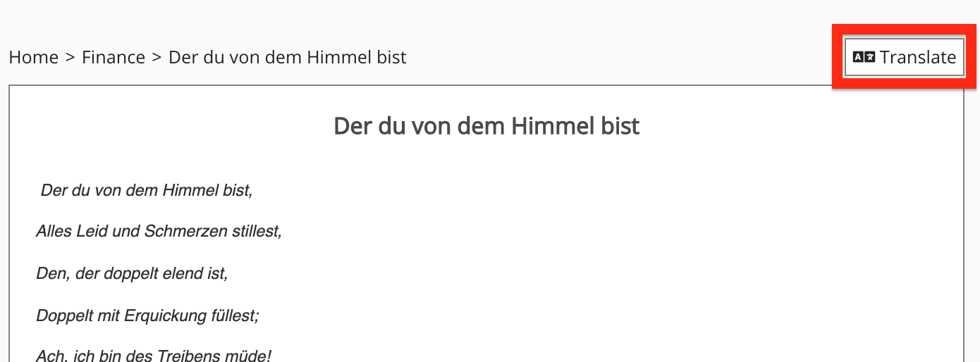Click the italic first line of the poem
This screenshot has width=980, height=362.
[146, 190]
